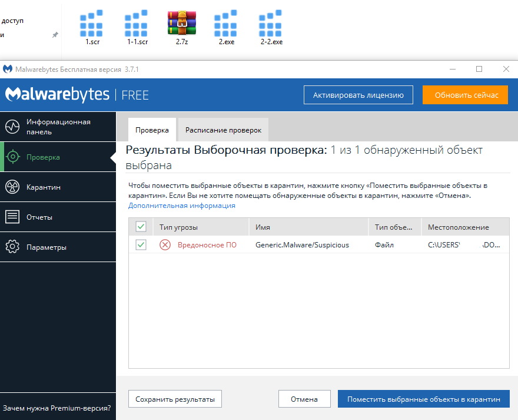Viewport: 518px width, 420px height.
Task: Click red threat icon by Вредоносное ПО
Action: (165, 244)
